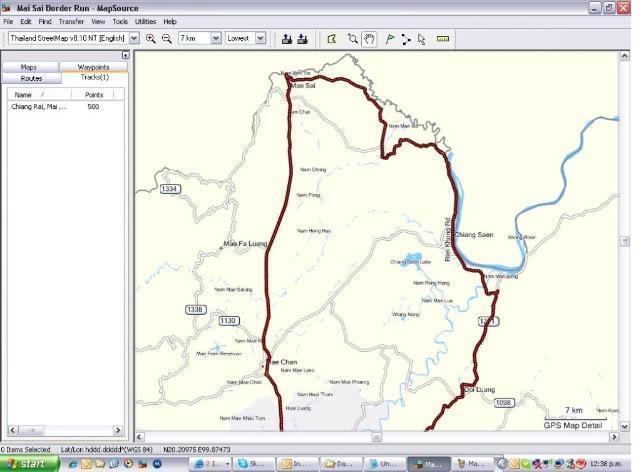Click the Chiang Saen town label on map

tap(474, 235)
